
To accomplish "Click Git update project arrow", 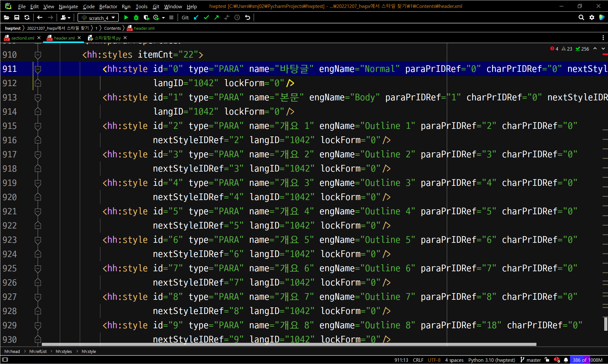I will (196, 18).
